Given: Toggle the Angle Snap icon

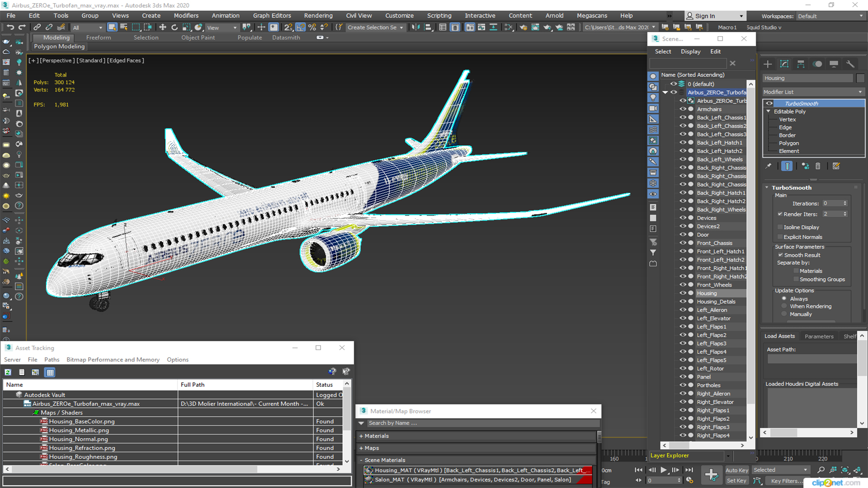Looking at the screenshot, I should coord(301,27).
